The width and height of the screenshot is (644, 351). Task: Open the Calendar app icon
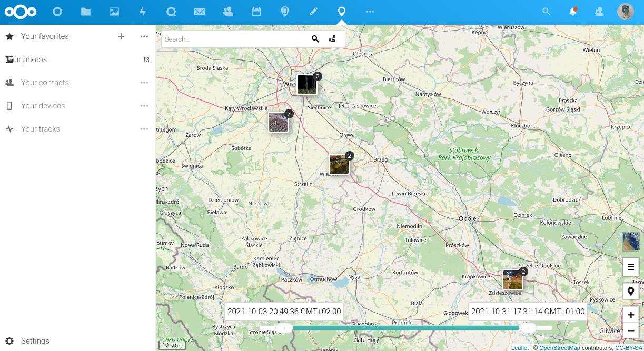tap(256, 12)
